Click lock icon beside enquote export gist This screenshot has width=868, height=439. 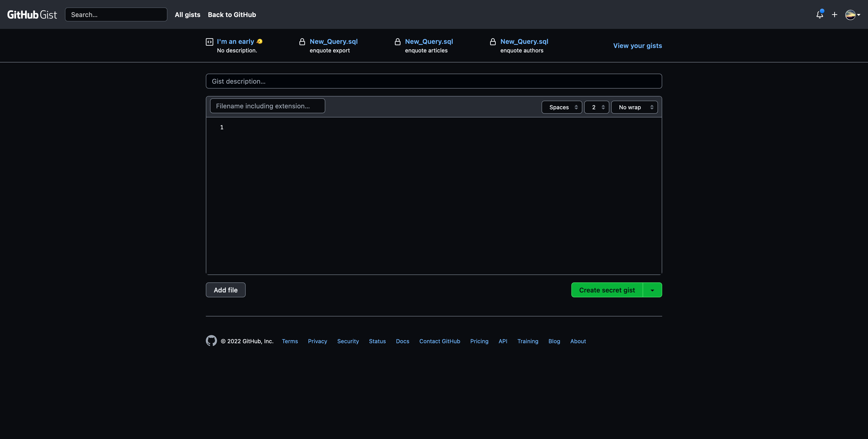point(302,42)
